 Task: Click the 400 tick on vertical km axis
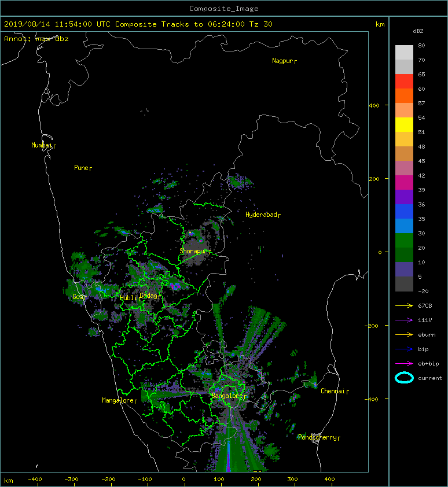[374, 106]
